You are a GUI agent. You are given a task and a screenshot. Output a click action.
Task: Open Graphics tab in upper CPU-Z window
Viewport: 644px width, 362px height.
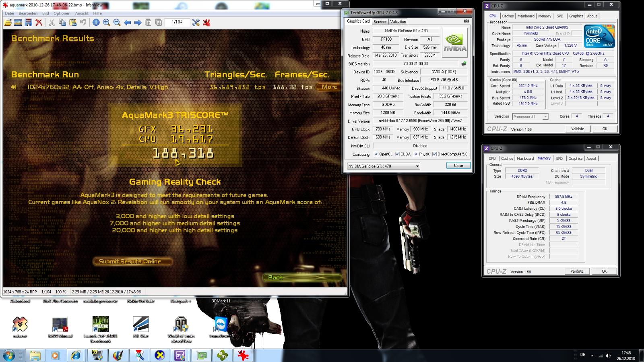point(576,16)
